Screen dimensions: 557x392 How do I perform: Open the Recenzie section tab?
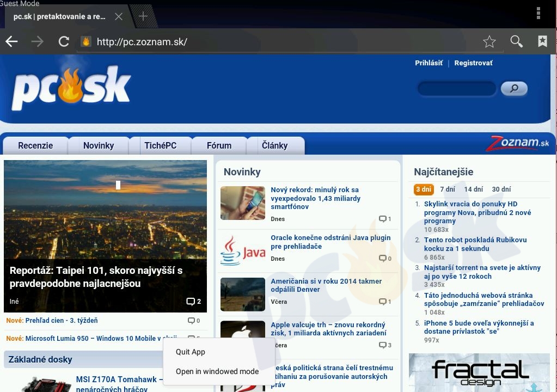click(35, 145)
